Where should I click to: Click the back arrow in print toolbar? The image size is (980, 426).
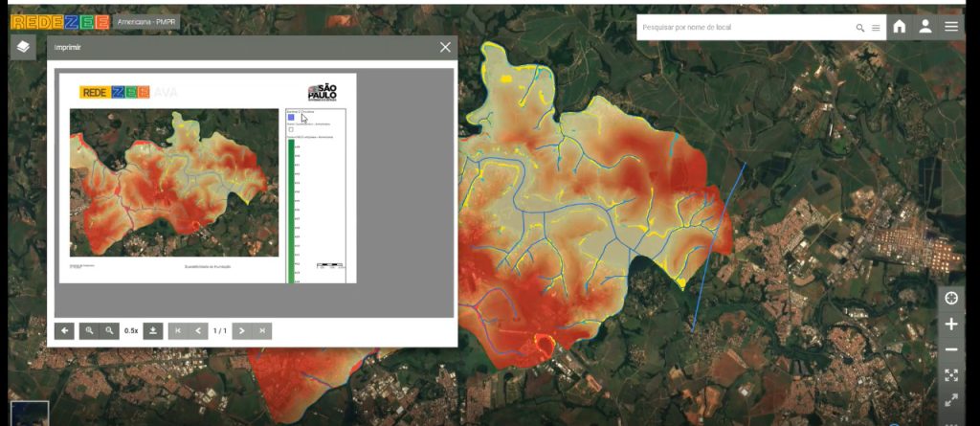click(x=64, y=330)
